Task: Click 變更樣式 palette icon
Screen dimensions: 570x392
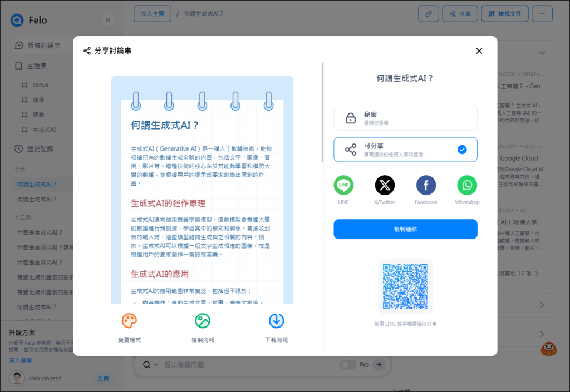Action: pos(129,321)
